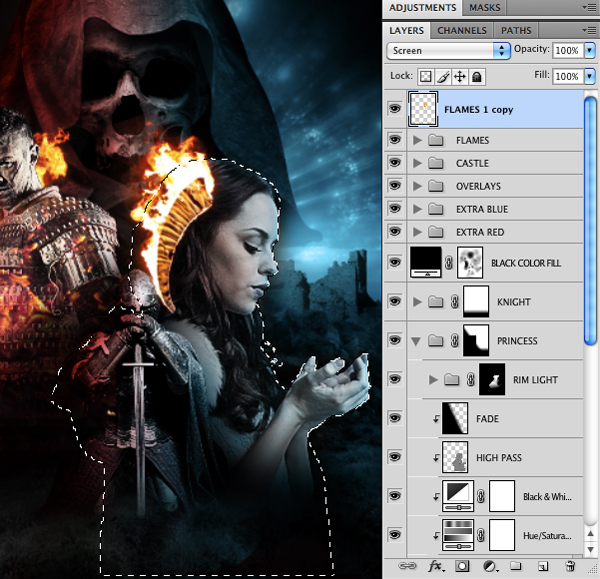Lock image pixels with brush icon
The width and height of the screenshot is (600, 579).
click(443, 76)
